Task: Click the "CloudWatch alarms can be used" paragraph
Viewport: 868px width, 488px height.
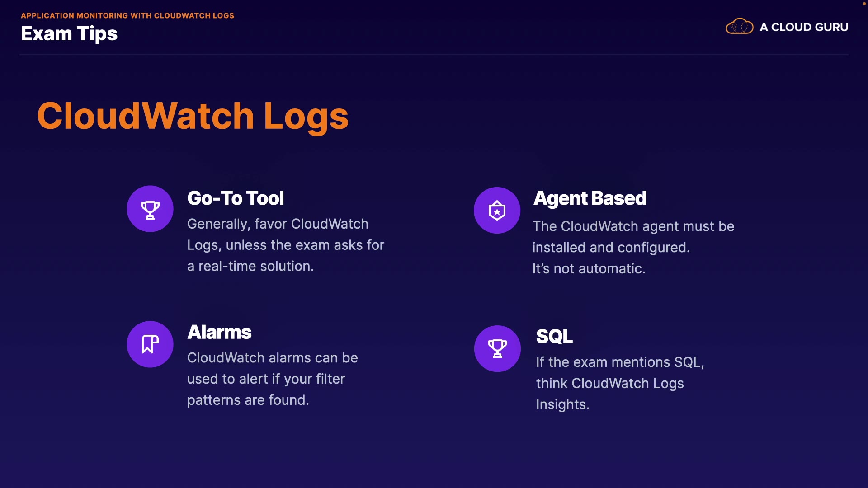Action: click(x=272, y=379)
